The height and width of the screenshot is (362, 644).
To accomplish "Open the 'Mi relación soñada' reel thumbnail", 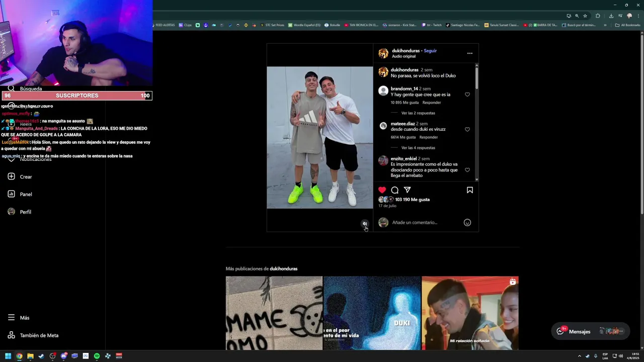I will [x=470, y=313].
